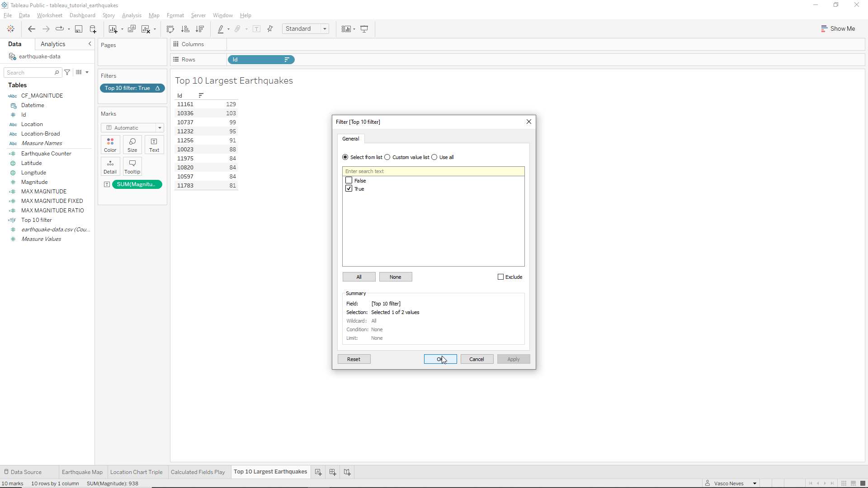The image size is (868, 488).
Task: Select the 'Custom value list' radio button
Action: (387, 157)
